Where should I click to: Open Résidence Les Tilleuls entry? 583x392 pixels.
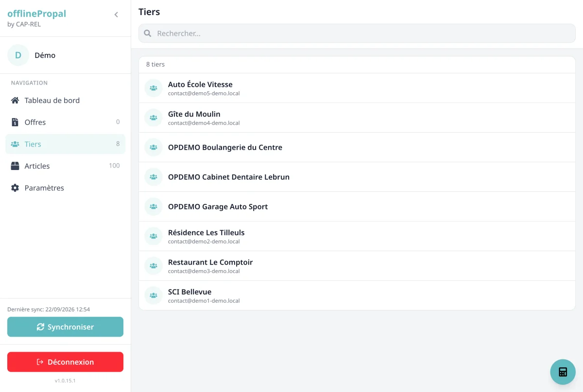357,237
